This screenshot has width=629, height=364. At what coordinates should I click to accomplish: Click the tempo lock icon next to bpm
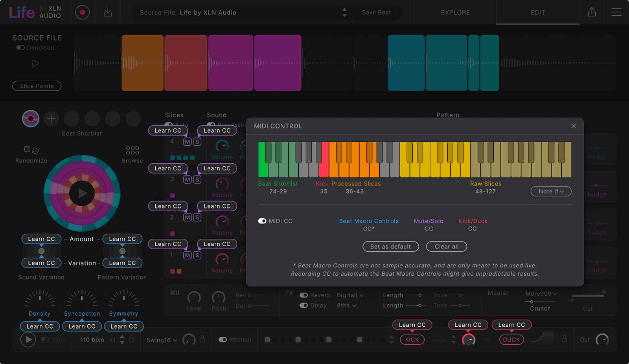point(132,339)
